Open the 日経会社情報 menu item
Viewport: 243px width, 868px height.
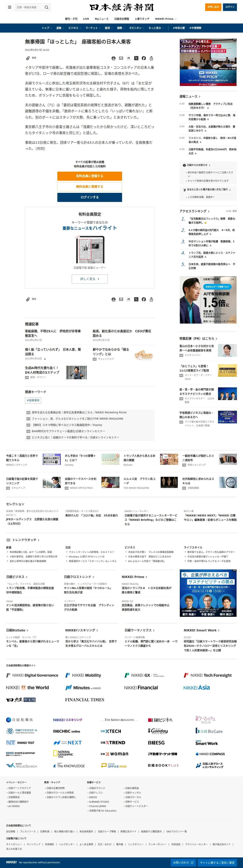[x=121, y=19]
